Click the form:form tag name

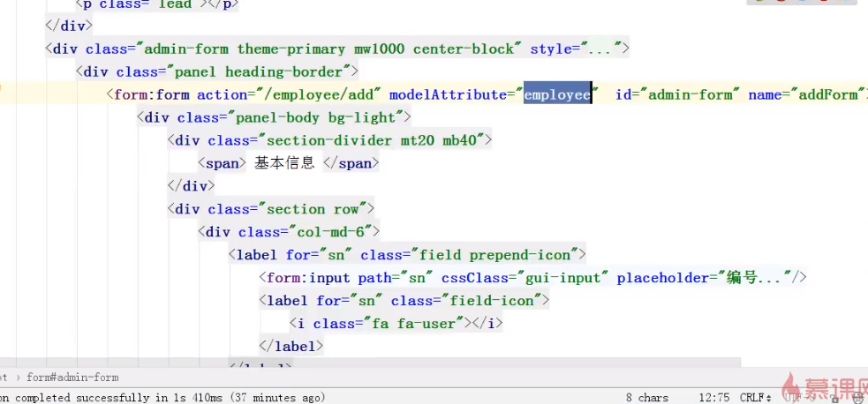pos(152,95)
